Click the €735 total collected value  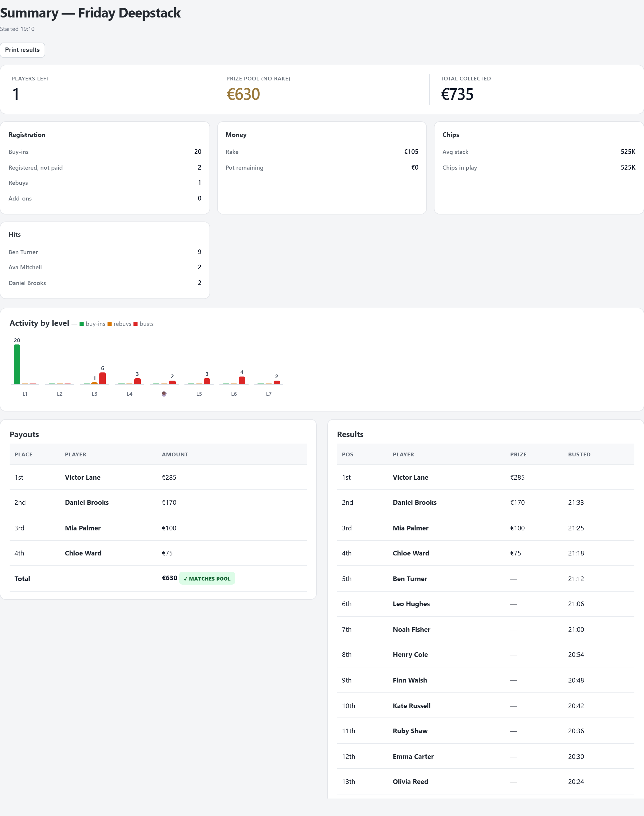457,94
